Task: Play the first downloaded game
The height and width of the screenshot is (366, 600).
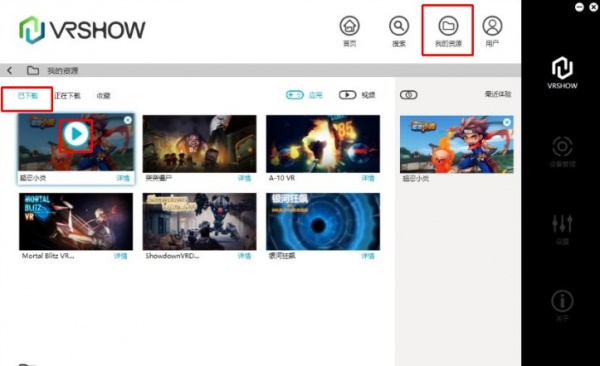Action: tap(76, 134)
